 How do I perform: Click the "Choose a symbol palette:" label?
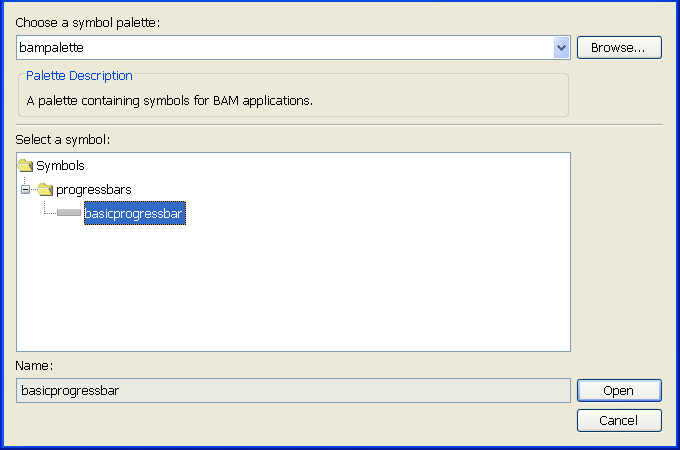click(87, 22)
